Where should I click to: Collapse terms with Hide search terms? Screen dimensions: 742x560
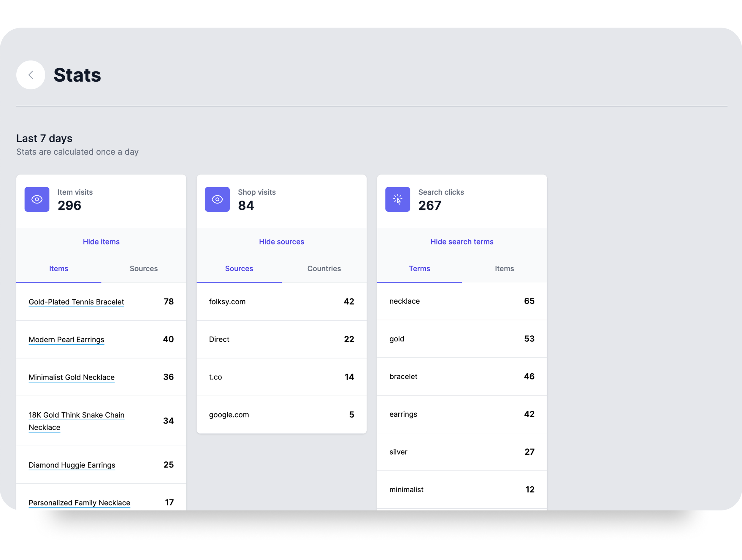click(x=462, y=242)
